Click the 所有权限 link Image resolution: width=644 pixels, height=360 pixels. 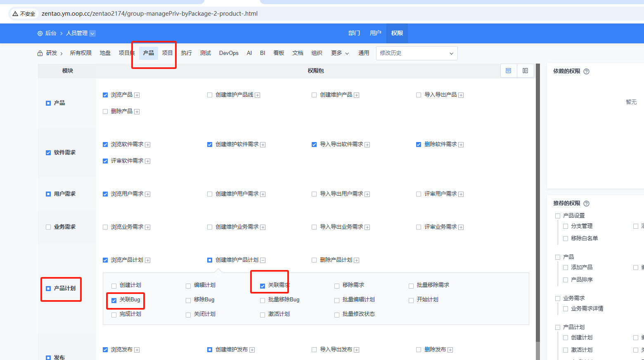pyautogui.click(x=80, y=53)
